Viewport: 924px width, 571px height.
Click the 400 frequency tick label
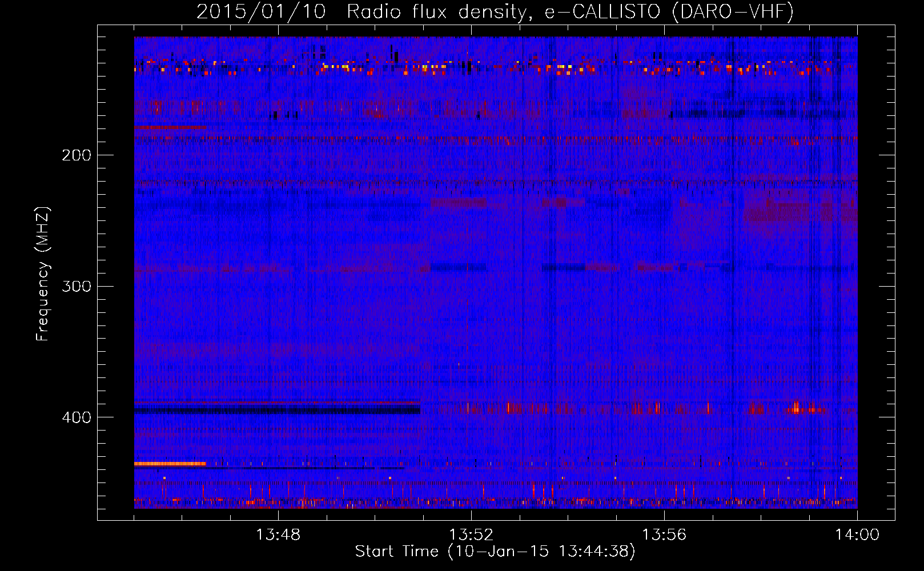77,417
